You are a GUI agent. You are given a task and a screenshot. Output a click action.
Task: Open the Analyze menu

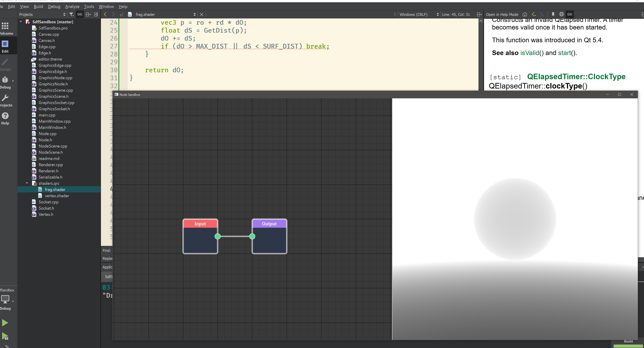(72, 7)
